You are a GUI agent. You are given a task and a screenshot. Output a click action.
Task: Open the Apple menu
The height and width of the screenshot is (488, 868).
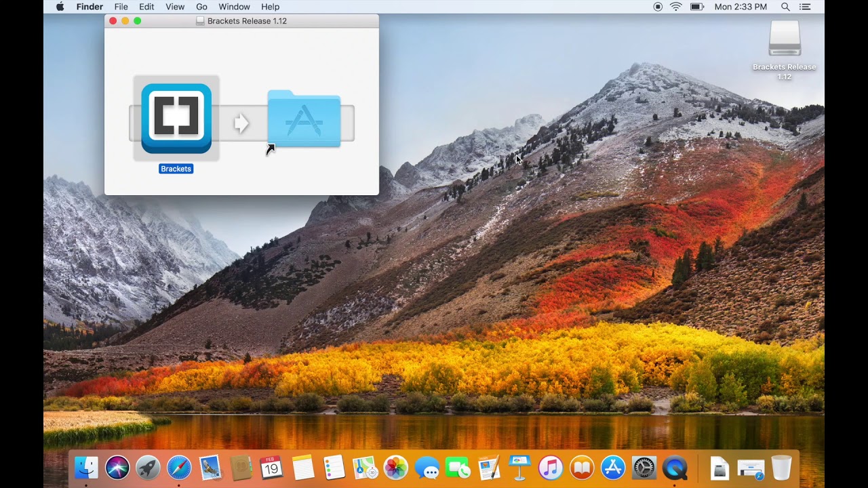(60, 7)
